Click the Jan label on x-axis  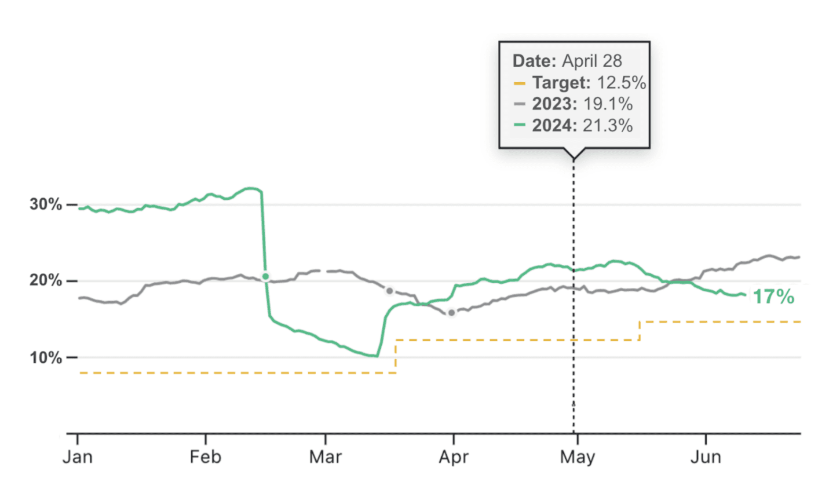click(x=77, y=457)
